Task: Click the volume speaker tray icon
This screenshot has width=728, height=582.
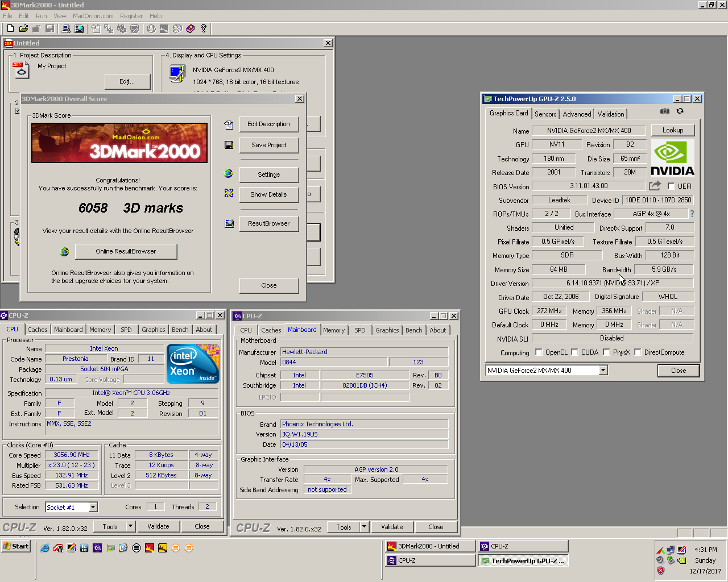Action: pyautogui.click(x=660, y=560)
